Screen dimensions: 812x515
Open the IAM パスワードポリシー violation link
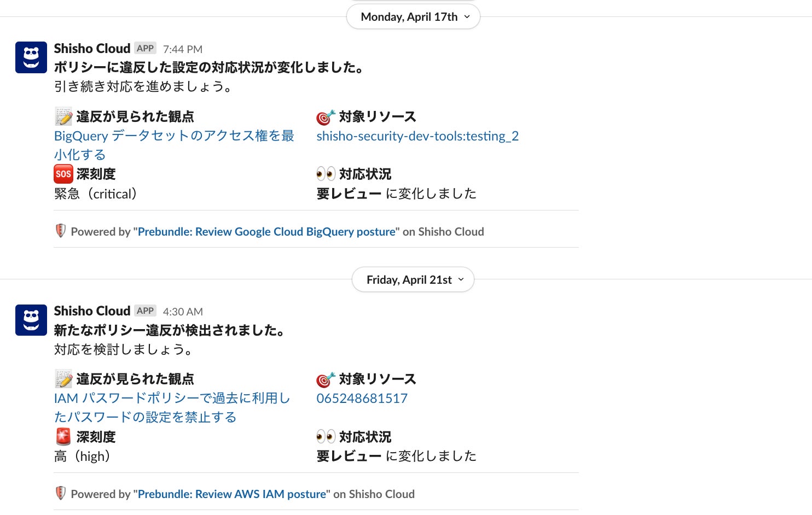point(172,399)
